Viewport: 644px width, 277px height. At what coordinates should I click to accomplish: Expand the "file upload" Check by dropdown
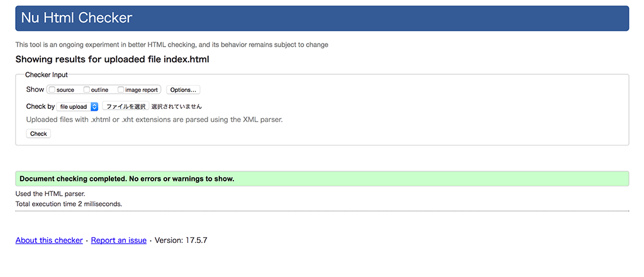coord(77,106)
